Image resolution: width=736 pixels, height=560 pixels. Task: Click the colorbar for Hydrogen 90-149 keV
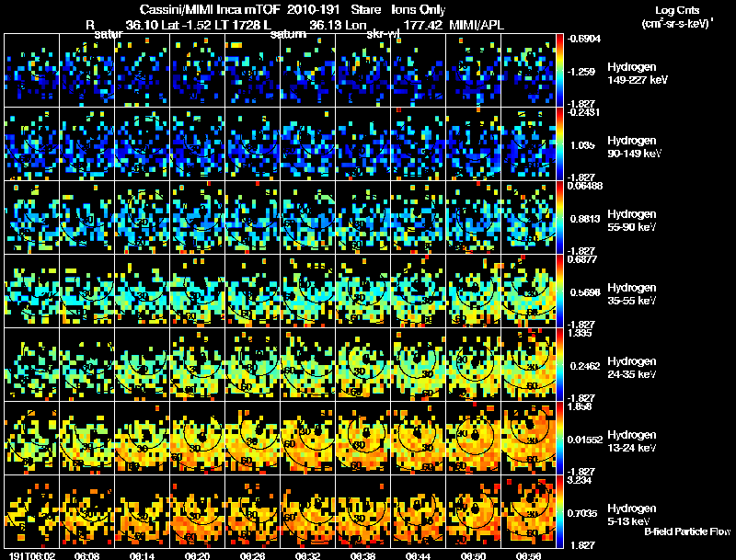[x=559, y=143]
